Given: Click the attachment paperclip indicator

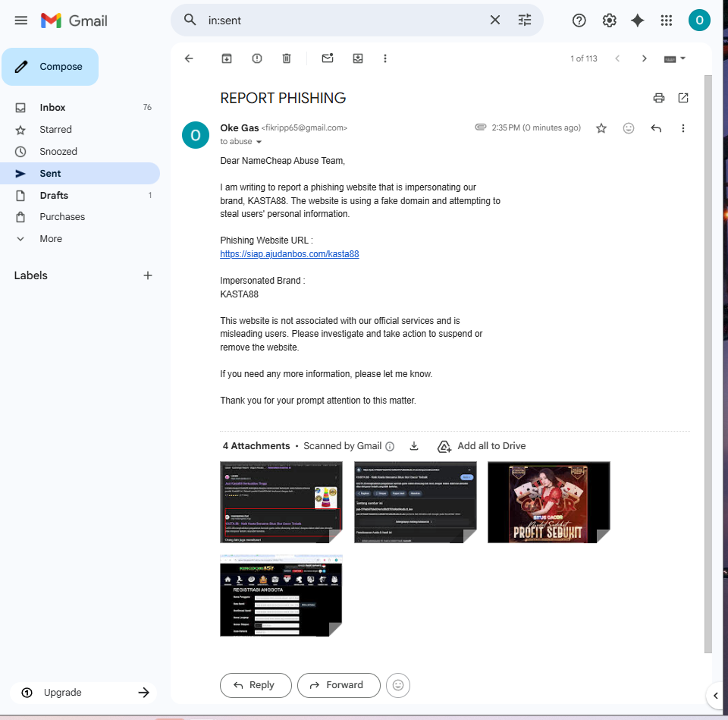Looking at the screenshot, I should click(481, 127).
